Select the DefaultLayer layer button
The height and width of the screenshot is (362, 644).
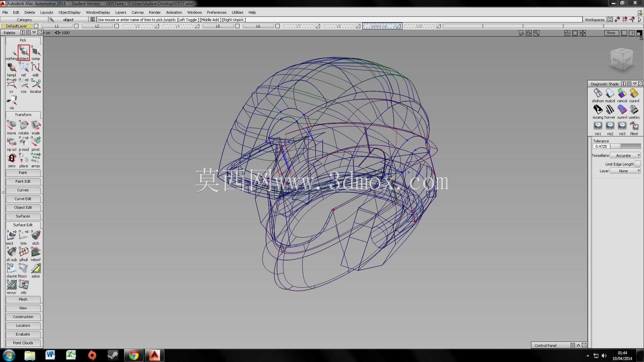tap(16, 26)
